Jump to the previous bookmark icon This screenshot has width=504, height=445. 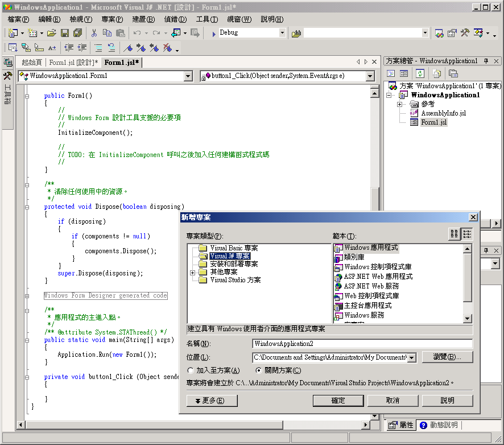point(154,48)
